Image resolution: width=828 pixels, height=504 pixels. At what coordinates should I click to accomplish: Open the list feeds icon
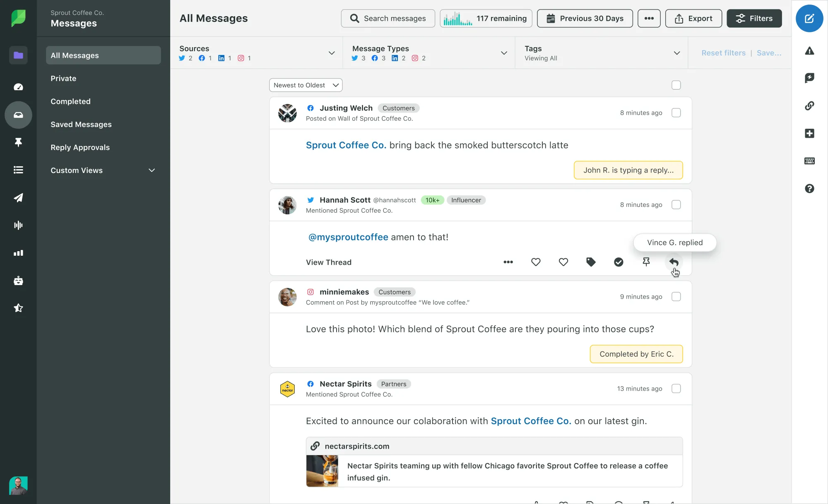(18, 170)
